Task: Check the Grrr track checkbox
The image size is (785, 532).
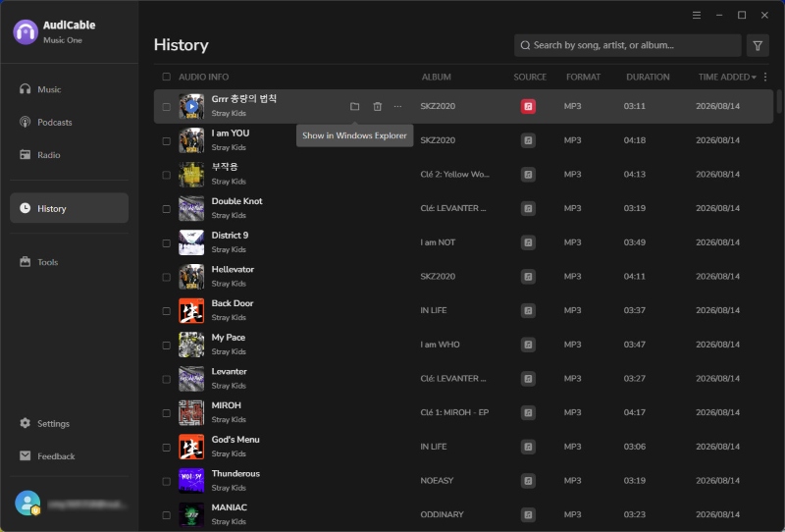Action: [166, 107]
